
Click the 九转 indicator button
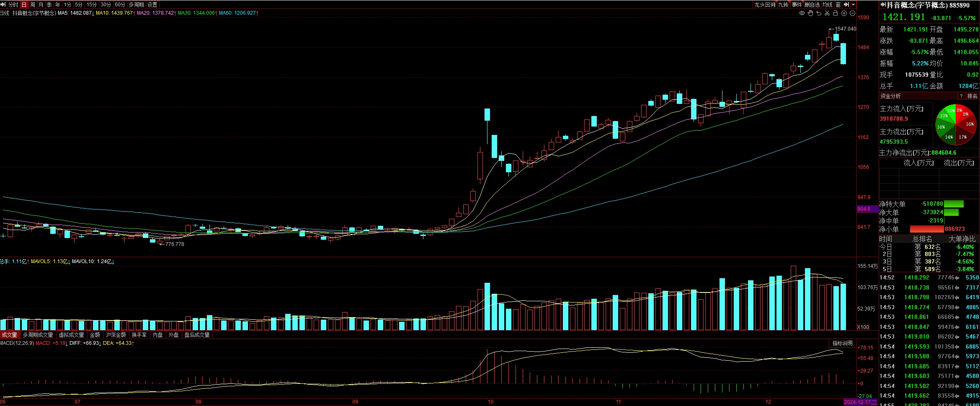pyautogui.click(x=784, y=5)
